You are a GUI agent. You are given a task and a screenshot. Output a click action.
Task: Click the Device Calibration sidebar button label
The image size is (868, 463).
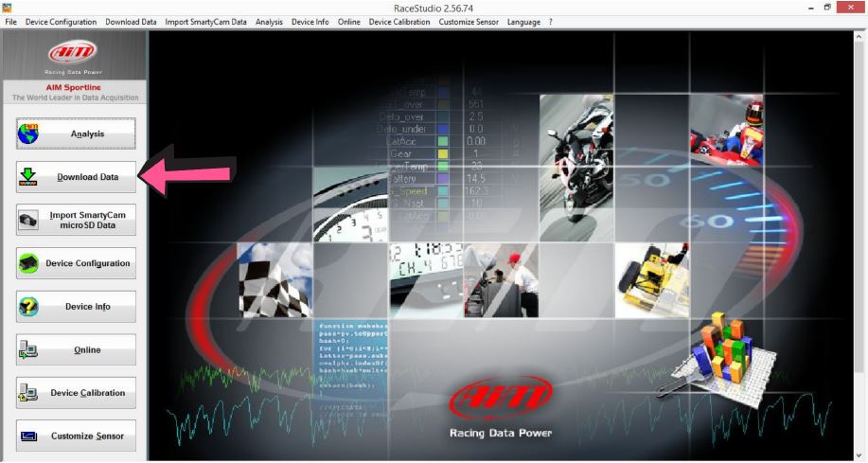tap(87, 393)
